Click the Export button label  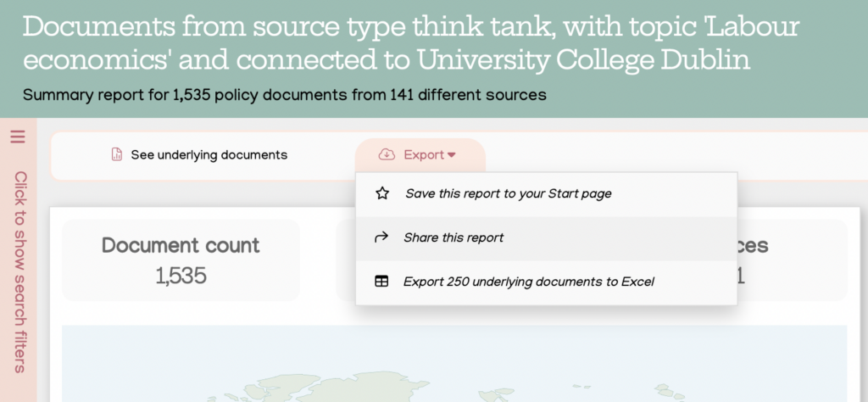tap(424, 155)
